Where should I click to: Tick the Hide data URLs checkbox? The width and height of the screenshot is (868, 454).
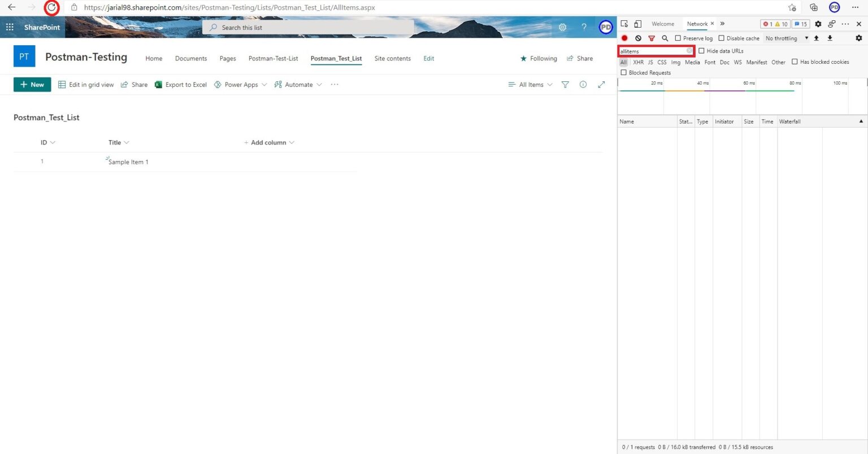coord(702,51)
